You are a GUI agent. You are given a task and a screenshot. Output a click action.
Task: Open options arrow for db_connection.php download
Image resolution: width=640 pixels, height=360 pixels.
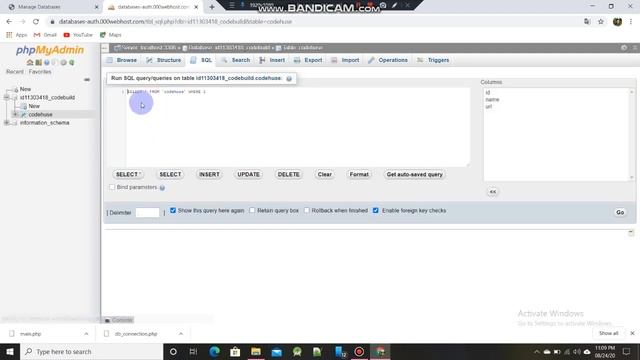point(180,334)
